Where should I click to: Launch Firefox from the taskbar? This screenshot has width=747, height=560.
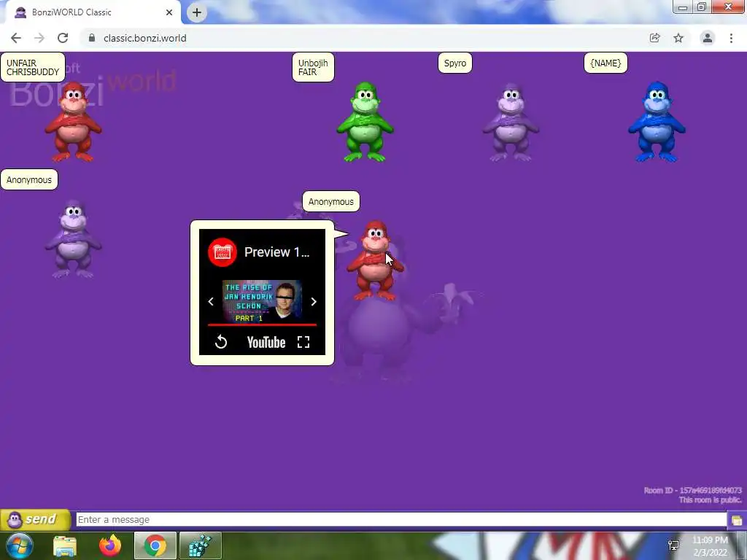110,545
